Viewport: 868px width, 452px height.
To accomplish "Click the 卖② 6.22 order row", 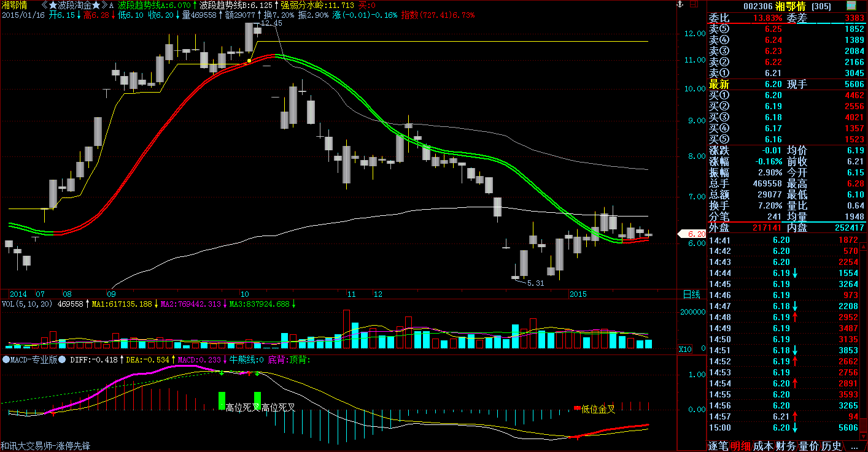I will click(786, 62).
